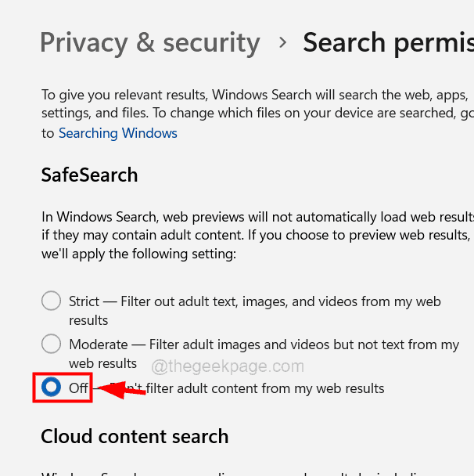
Task: Choose the Moderate SafeSearch radio button
Action: tap(51, 344)
